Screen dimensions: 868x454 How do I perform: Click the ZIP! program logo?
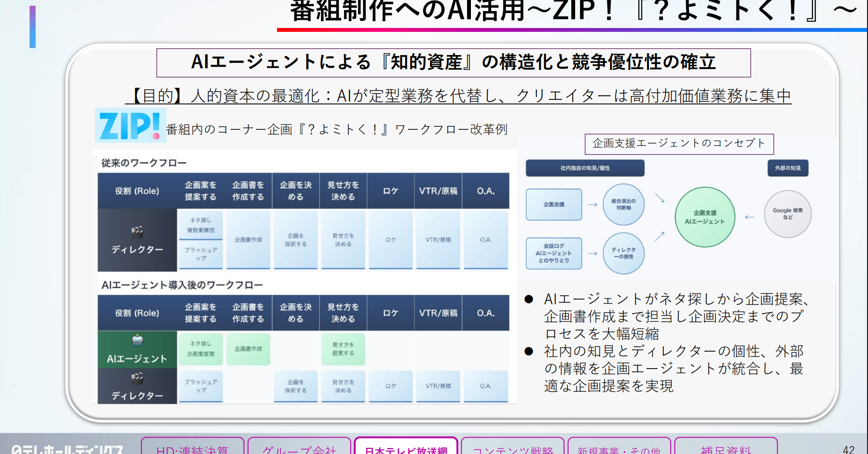coord(130,125)
